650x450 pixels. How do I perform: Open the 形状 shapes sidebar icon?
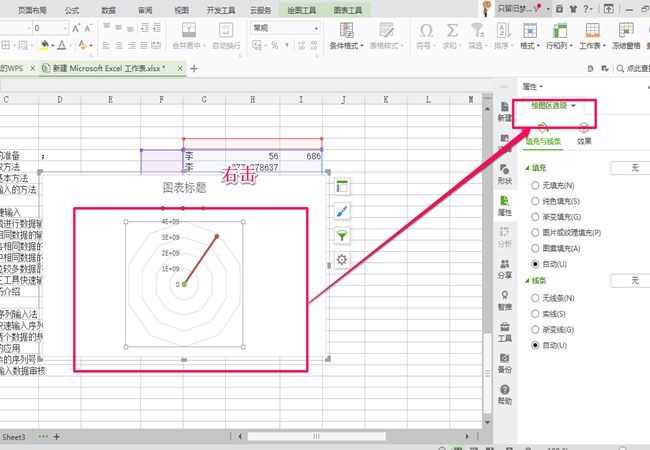504,174
